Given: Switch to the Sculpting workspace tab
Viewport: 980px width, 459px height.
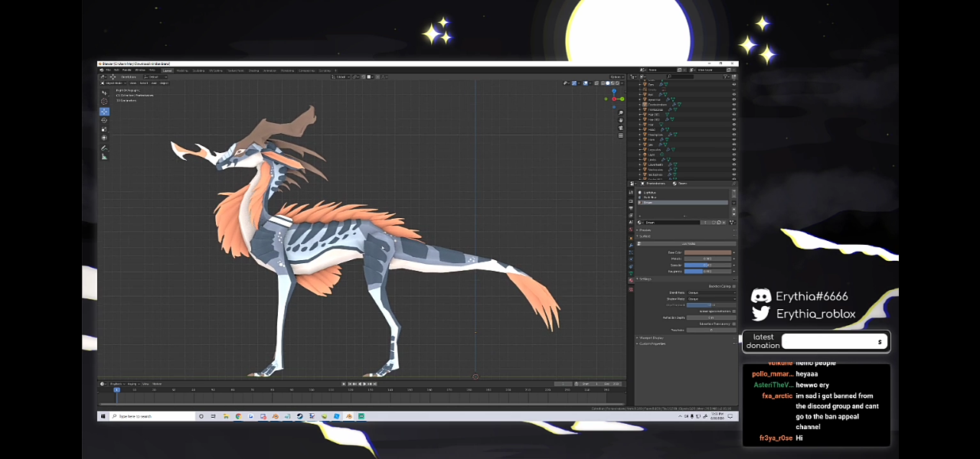Looking at the screenshot, I should tap(198, 70).
